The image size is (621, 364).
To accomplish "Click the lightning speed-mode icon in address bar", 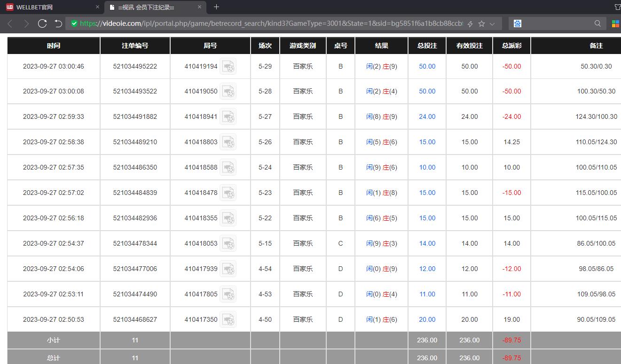I will pyautogui.click(x=470, y=23).
